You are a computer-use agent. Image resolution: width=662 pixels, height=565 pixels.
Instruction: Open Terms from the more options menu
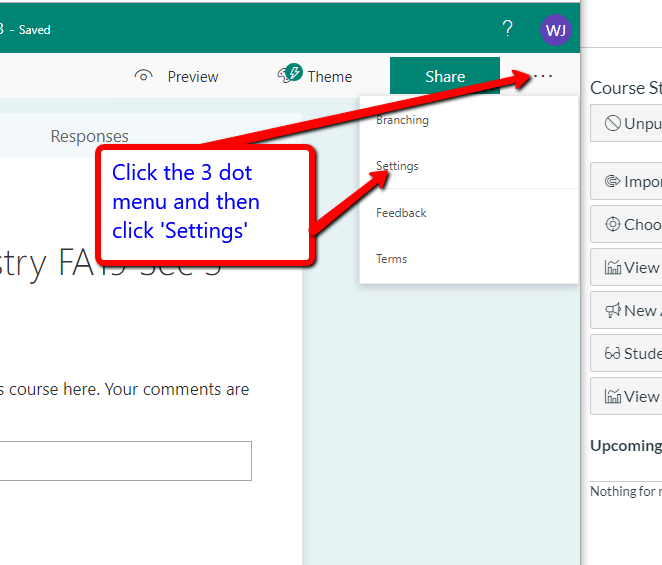tap(391, 259)
